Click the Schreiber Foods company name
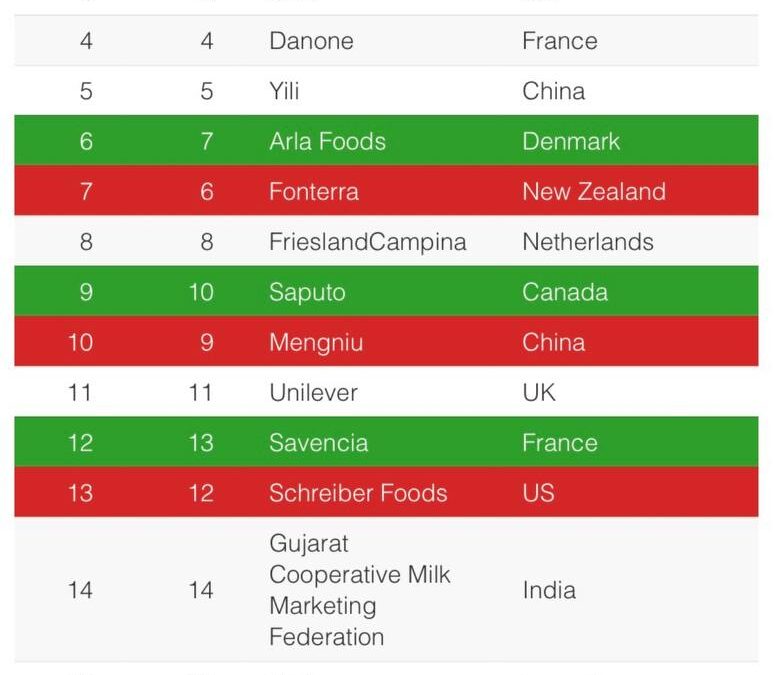 tap(358, 493)
